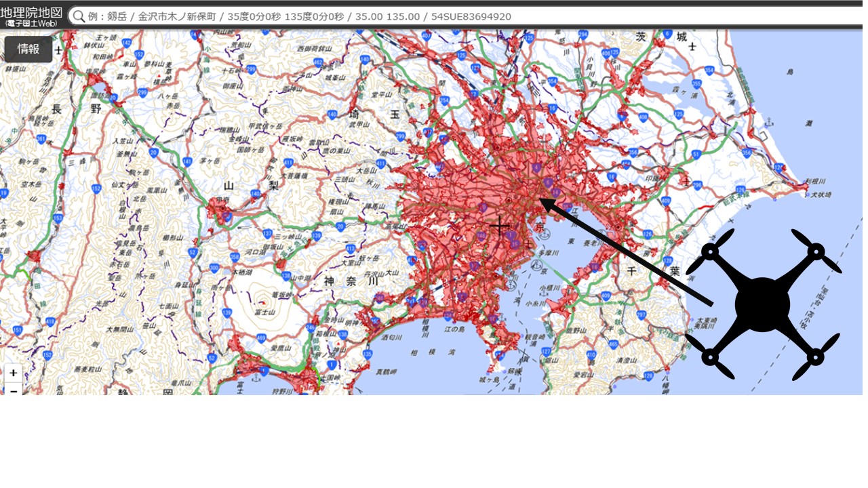Click route 418 shield marker
This screenshot has height=488, width=868.
coord(51,321)
